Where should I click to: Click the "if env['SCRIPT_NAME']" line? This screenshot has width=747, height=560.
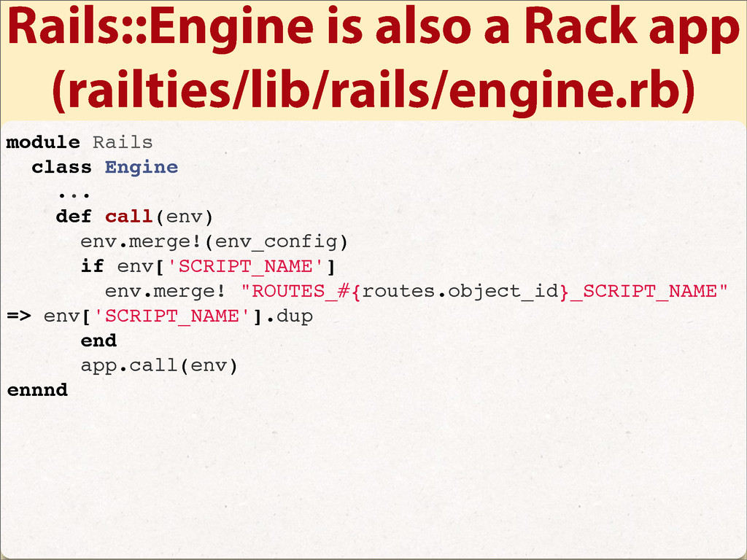[x=208, y=266]
